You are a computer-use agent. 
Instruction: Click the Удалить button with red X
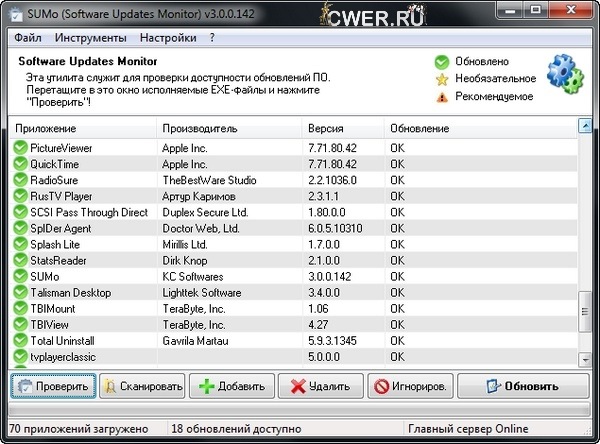pos(320,386)
